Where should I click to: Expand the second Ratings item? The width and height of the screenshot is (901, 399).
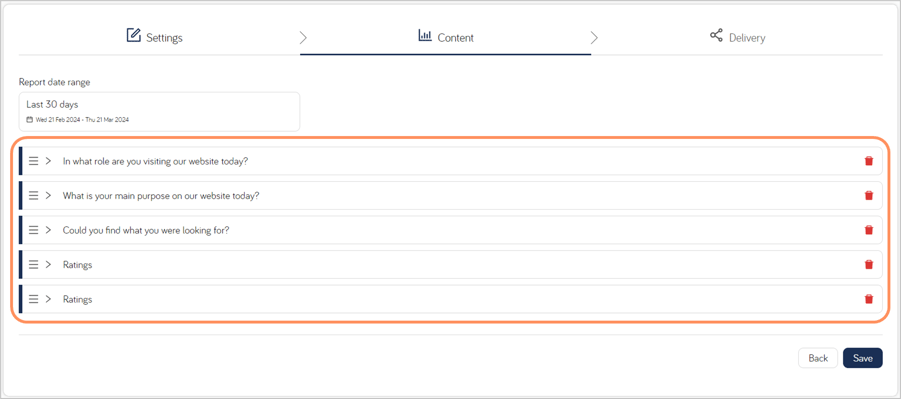point(48,299)
